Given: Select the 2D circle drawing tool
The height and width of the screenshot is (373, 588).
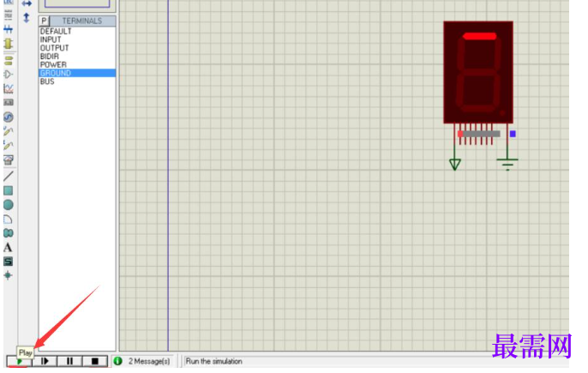Looking at the screenshot, I should [x=9, y=205].
